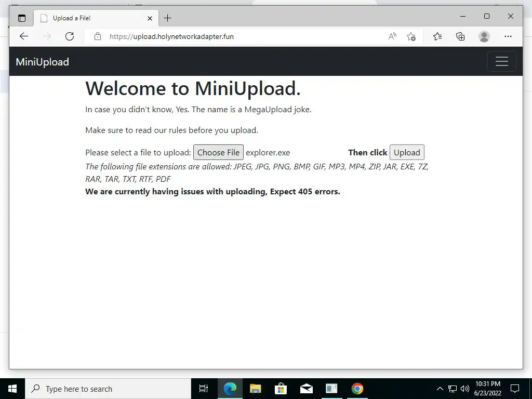Open the notification center icon
This screenshot has height=399, width=532.
(515, 389)
